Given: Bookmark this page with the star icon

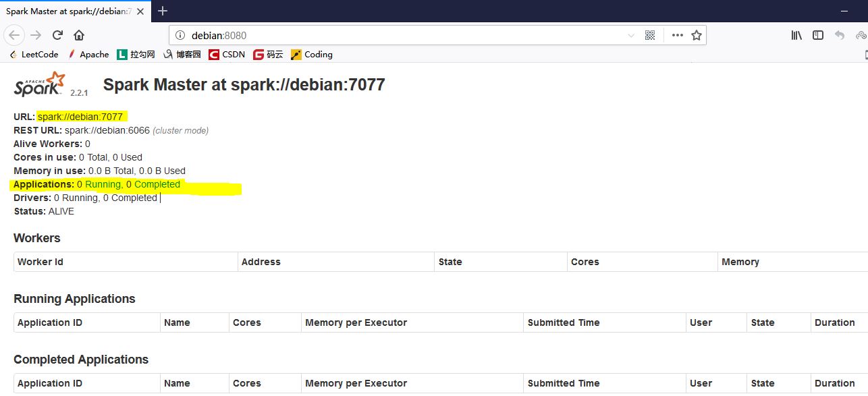Looking at the screenshot, I should pos(697,35).
